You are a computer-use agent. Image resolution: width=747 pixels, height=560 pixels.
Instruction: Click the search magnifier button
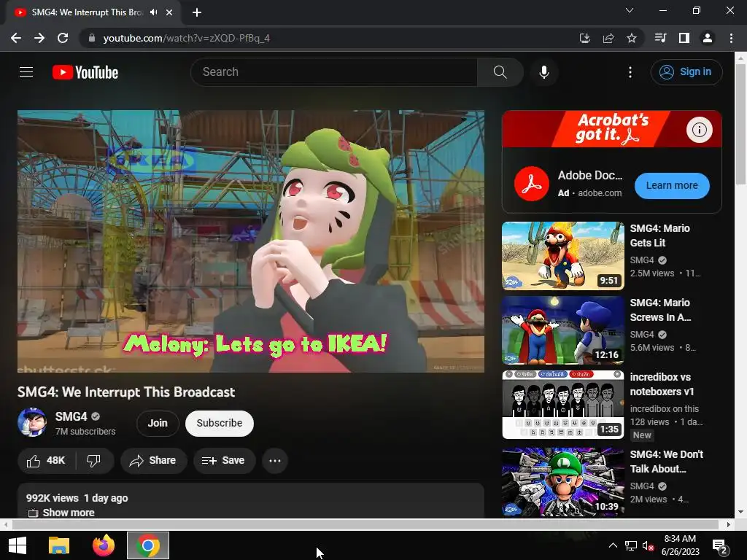point(500,72)
